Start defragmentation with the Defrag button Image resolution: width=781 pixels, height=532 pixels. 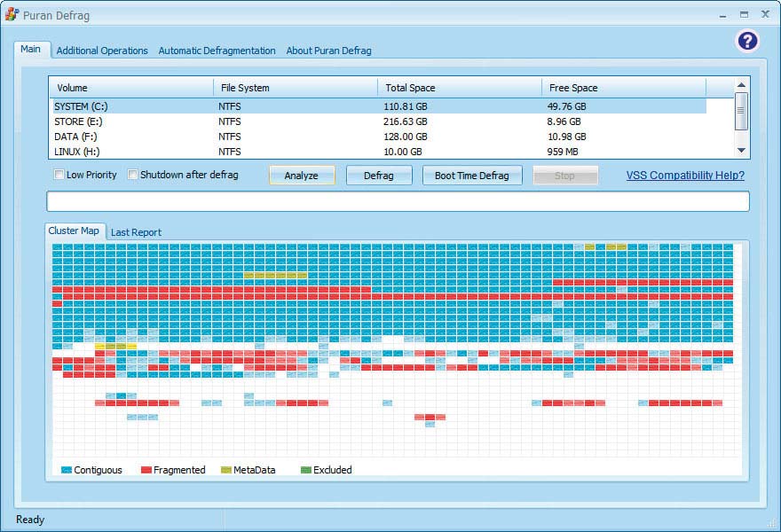pos(379,176)
